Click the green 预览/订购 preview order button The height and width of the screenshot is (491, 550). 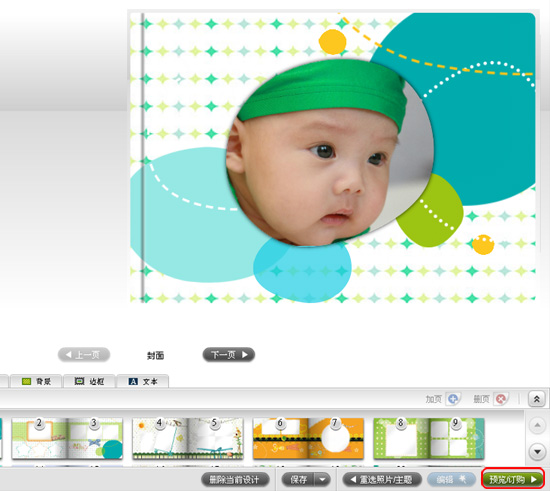[513, 479]
